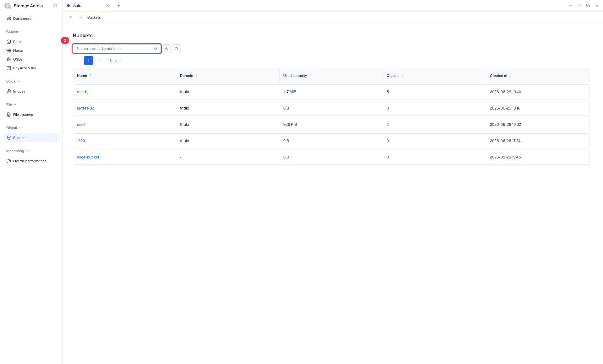603x364 pixels.
Task: Click the download/export icon button
Action: [166, 49]
